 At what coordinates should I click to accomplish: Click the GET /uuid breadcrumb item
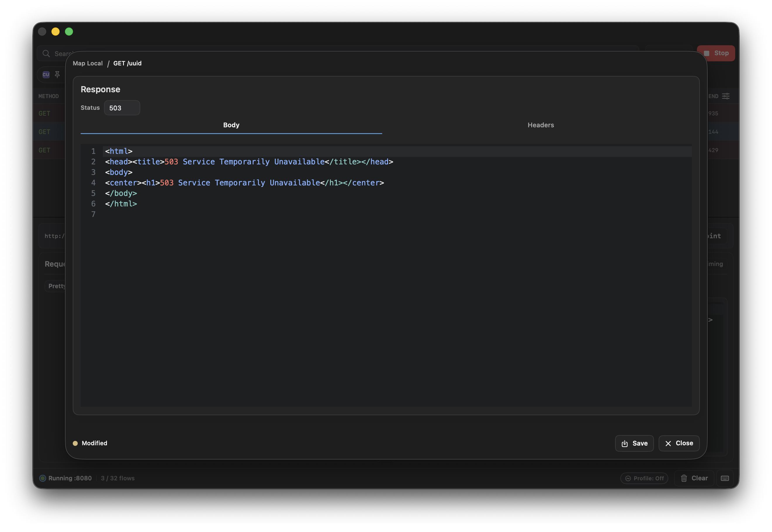[127, 63]
